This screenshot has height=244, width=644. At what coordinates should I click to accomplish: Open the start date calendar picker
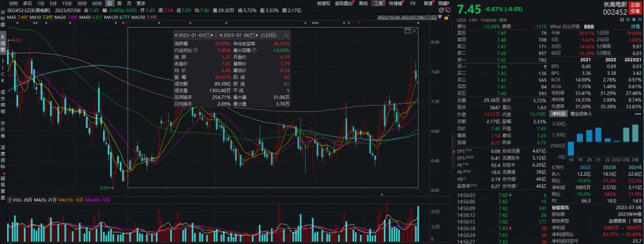pyautogui.click(x=207, y=35)
